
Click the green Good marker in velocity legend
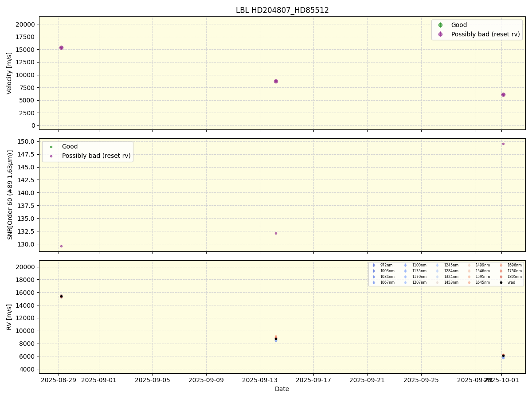point(440,25)
